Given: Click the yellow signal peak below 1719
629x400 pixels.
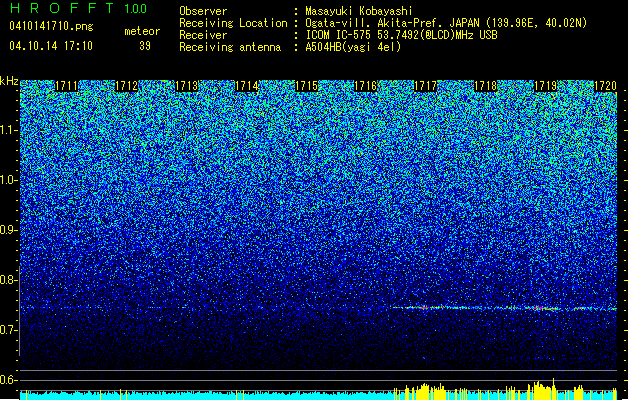Looking at the screenshot, I should [x=542, y=389].
